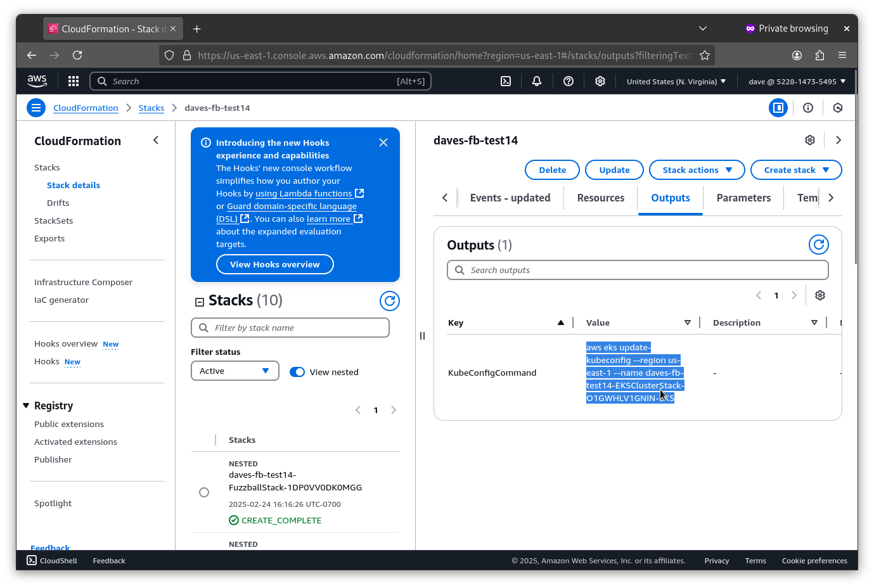Open the Create stack dropdown
The height and width of the screenshot is (588, 874).
click(796, 170)
